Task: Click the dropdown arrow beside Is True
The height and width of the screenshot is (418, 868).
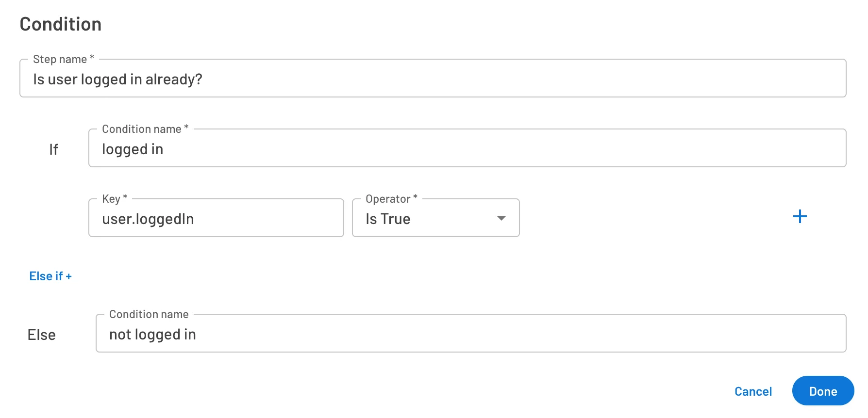Action: click(x=501, y=218)
